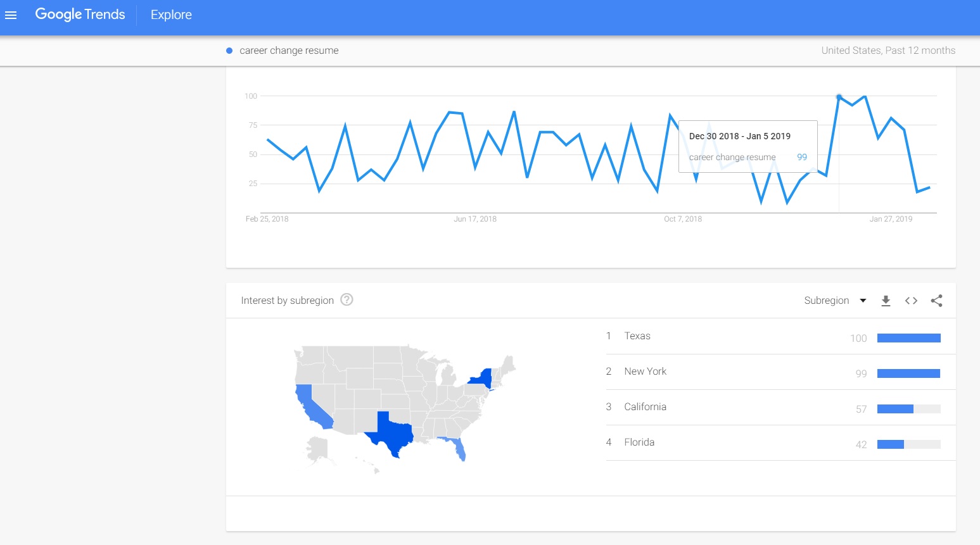Click the Texas score bar
The image size is (980, 545).
click(x=908, y=338)
